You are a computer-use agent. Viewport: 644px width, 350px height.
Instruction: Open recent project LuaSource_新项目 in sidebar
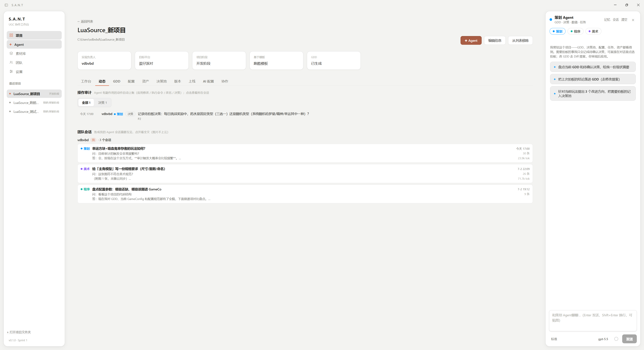pyautogui.click(x=34, y=94)
